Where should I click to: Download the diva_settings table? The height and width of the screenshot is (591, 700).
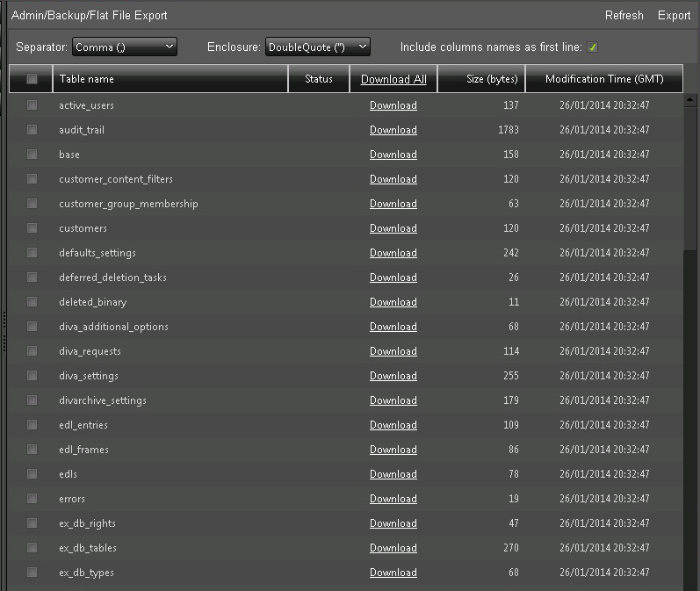click(x=393, y=375)
